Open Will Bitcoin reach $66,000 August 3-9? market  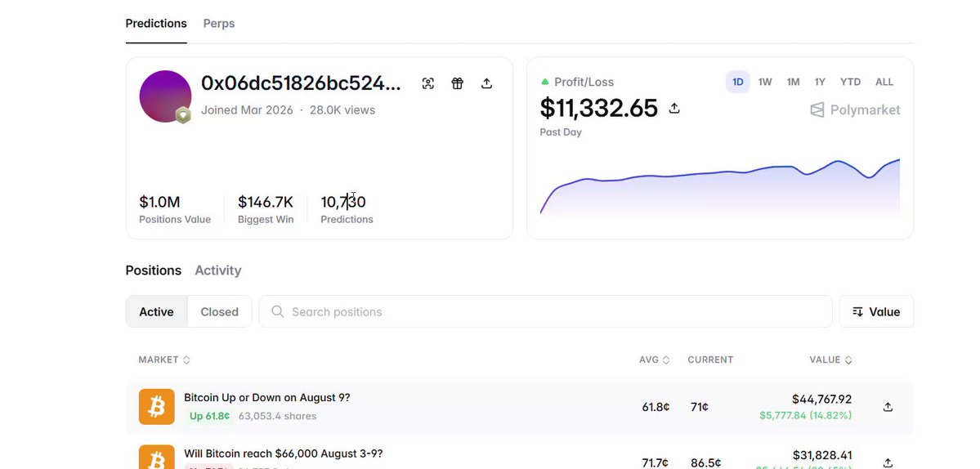click(283, 453)
